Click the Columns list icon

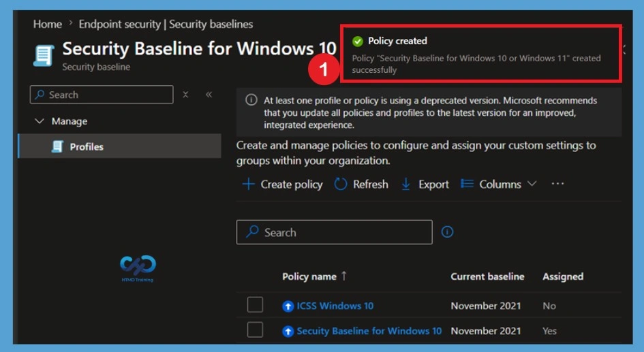467,183
